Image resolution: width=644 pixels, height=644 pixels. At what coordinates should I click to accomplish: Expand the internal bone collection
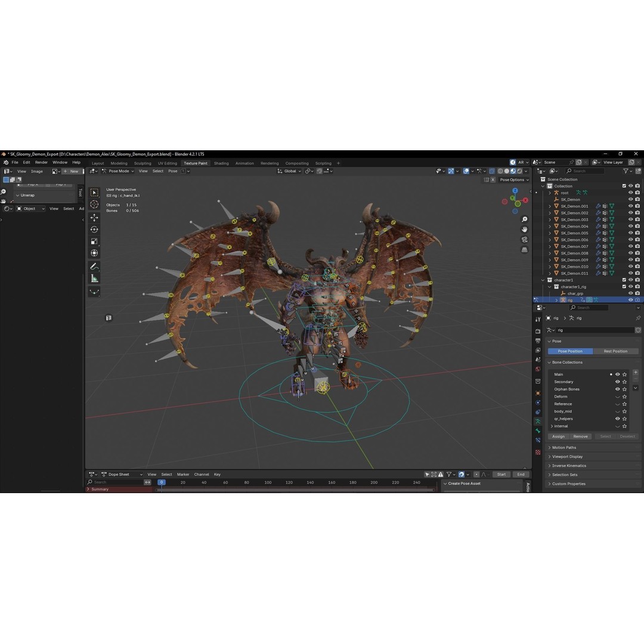[552, 426]
